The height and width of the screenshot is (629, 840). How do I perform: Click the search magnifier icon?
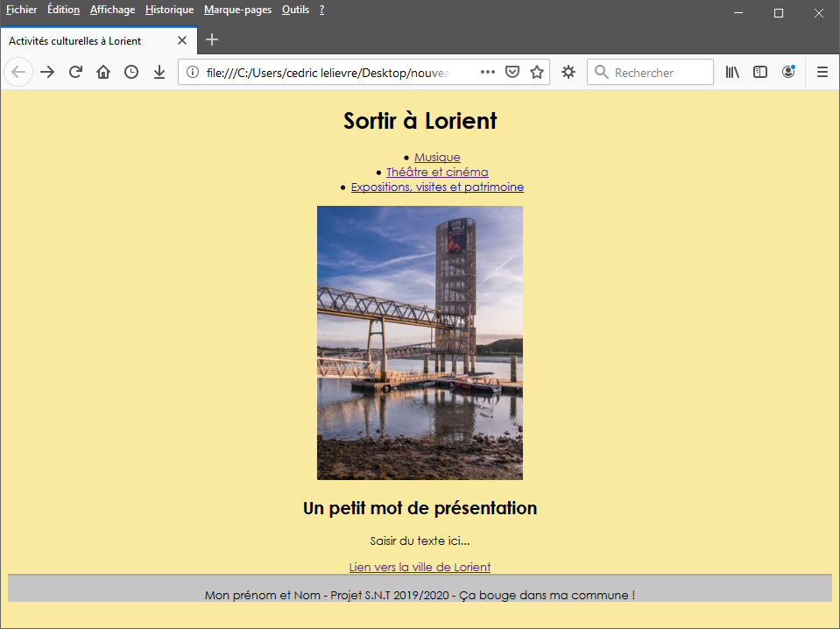[602, 72]
